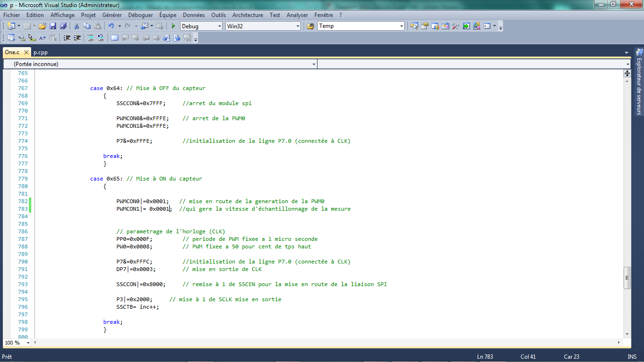
Task: Click the 'case 0x64:' code line
Action: pyautogui.click(x=148, y=88)
